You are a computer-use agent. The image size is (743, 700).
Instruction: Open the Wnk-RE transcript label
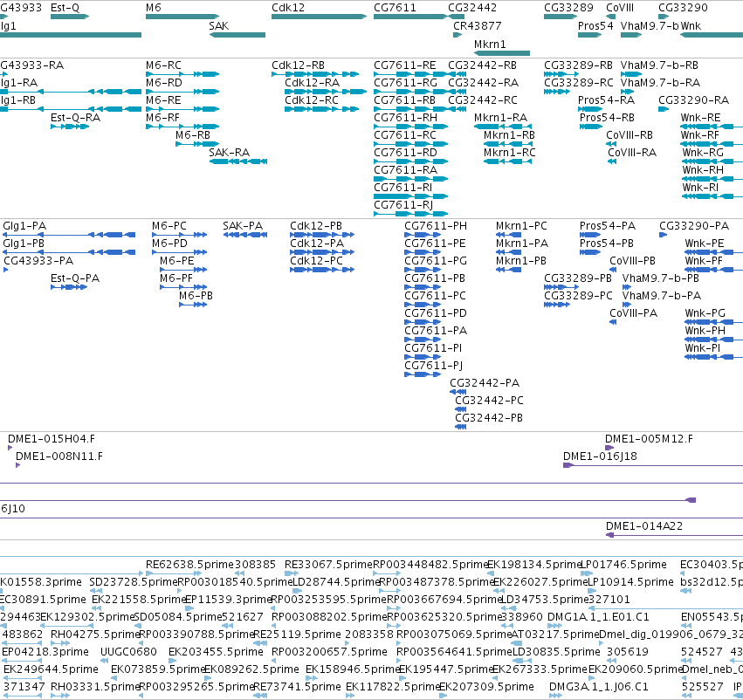700,118
